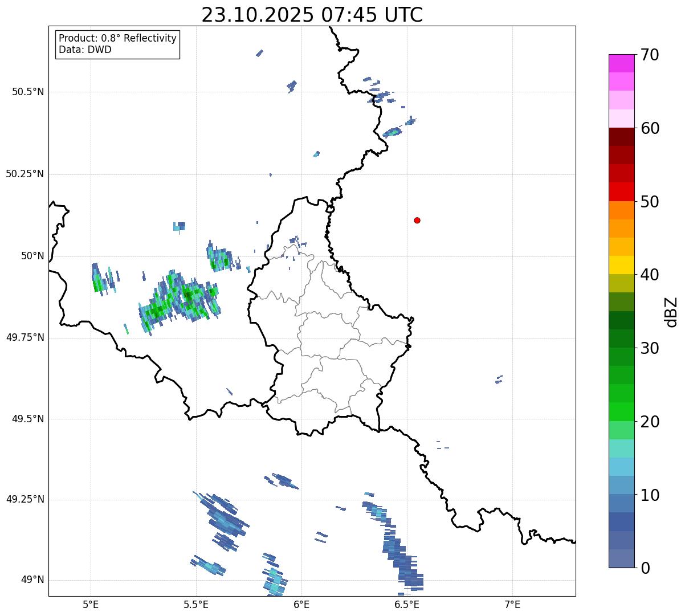Click the colorbar tick label 40
This screenshot has height=616, width=685.
650,275
